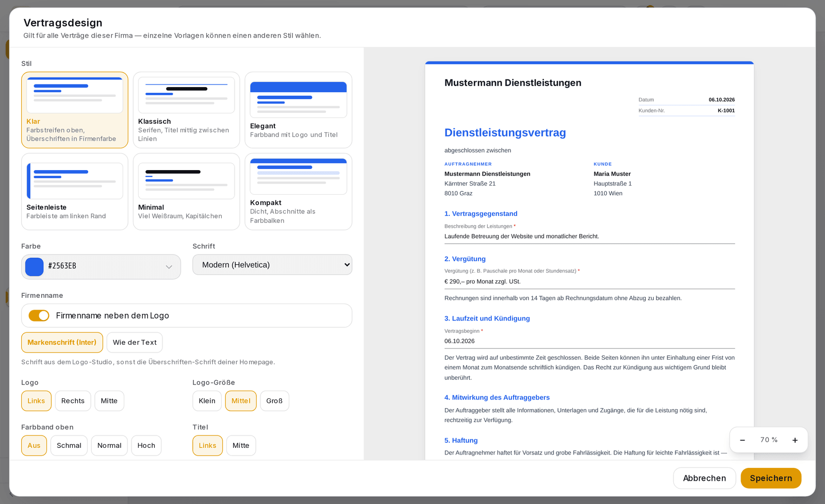Set Farbband oben to Normal
Viewport: 825px width, 504px height.
pyautogui.click(x=109, y=446)
